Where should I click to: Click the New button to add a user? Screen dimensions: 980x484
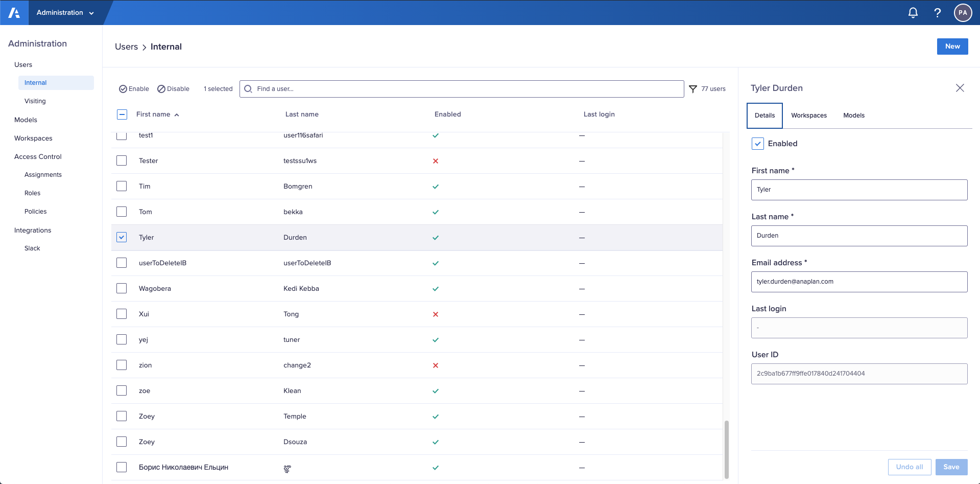[x=952, y=46]
